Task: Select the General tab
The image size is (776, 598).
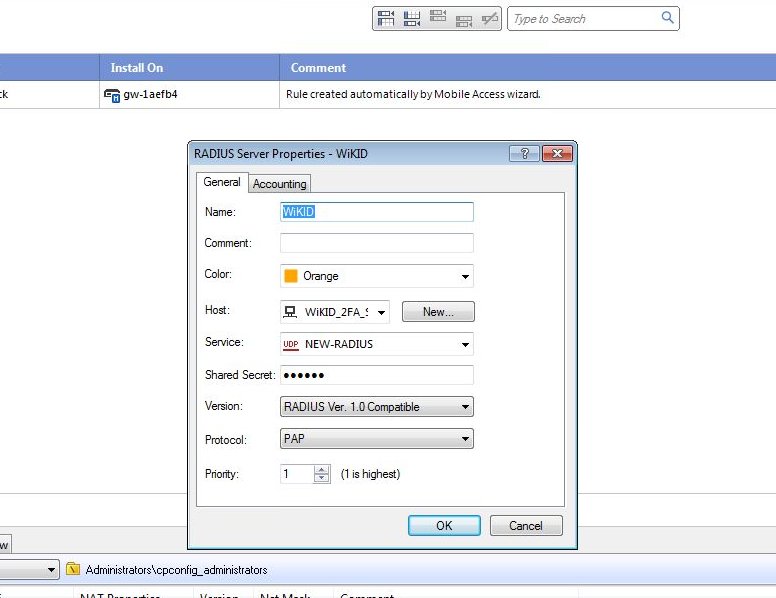Action: [x=221, y=182]
